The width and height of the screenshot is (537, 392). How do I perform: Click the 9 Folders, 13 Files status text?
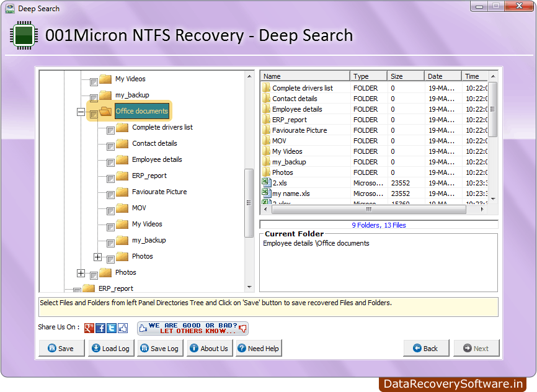(x=379, y=225)
